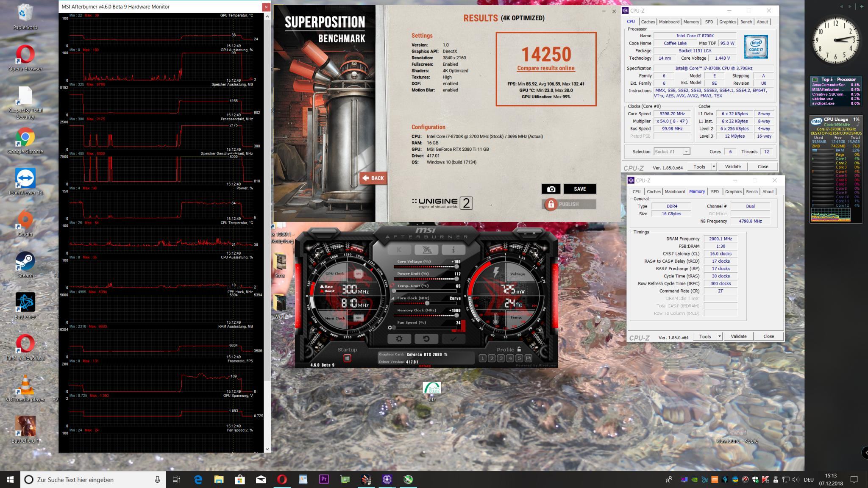The image size is (868, 488).
Task: Expand Tools dropdown arrow in lower CPU-Z window
Action: [x=719, y=336]
